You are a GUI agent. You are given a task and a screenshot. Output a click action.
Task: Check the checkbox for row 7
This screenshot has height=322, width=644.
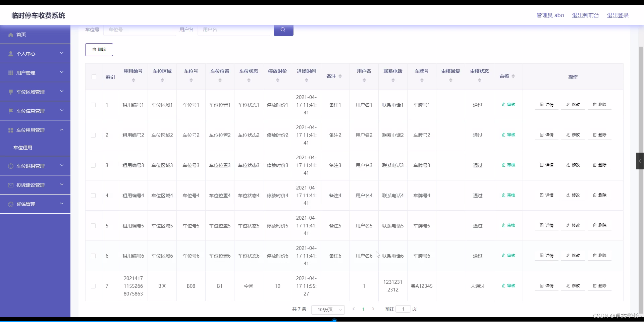point(93,286)
